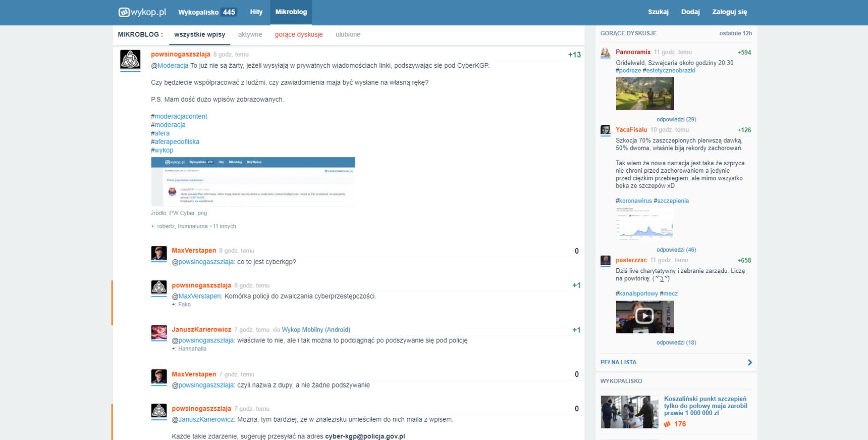Open JanuszKarierowicz avatar
Screen dimensions: 868x440
point(159,332)
